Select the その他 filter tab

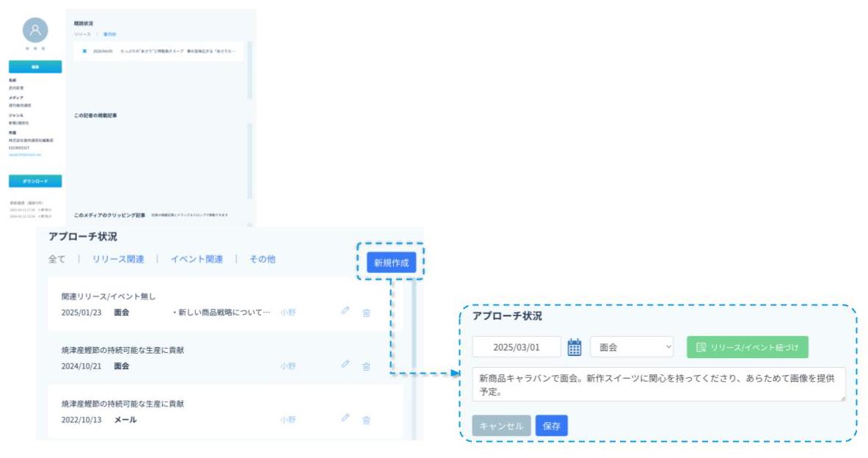pyautogui.click(x=263, y=259)
